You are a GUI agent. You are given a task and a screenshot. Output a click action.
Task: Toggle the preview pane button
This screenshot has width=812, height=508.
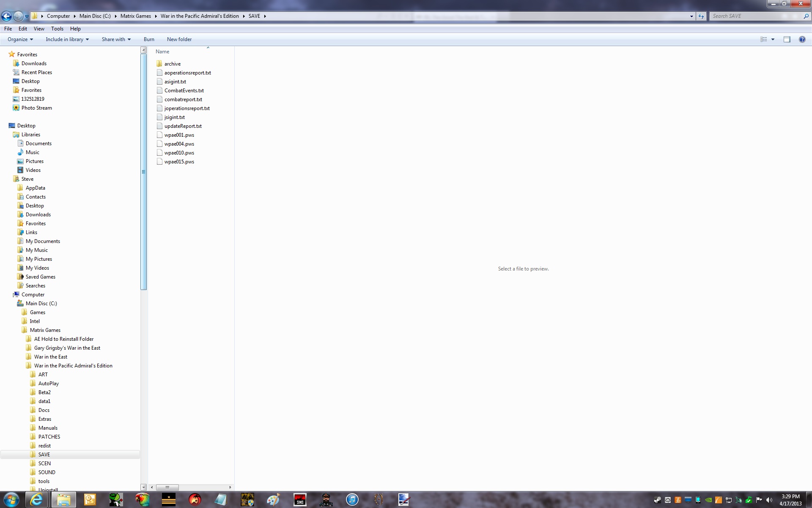click(787, 39)
